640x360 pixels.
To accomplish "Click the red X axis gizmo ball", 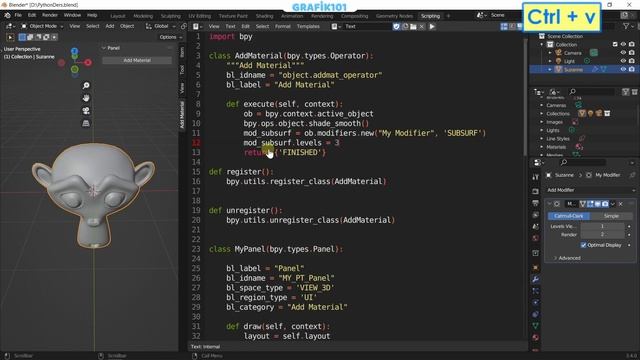I will (88, 62).
